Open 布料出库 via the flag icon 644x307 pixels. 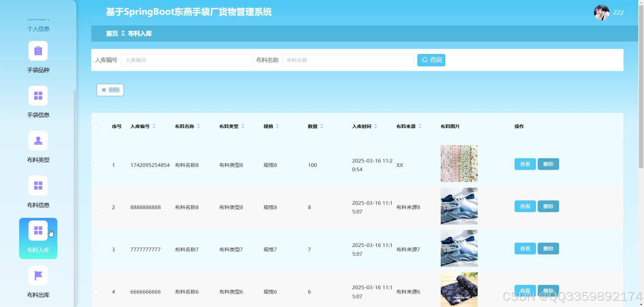coord(38,275)
